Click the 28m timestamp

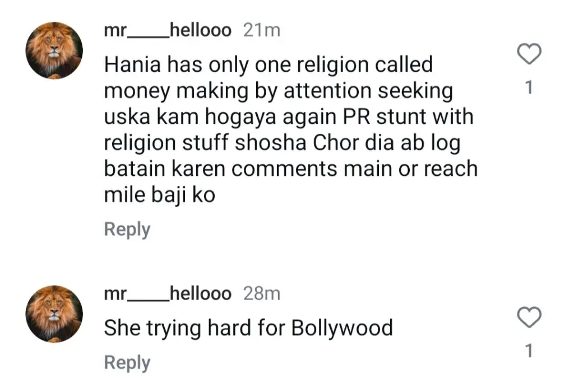click(262, 293)
